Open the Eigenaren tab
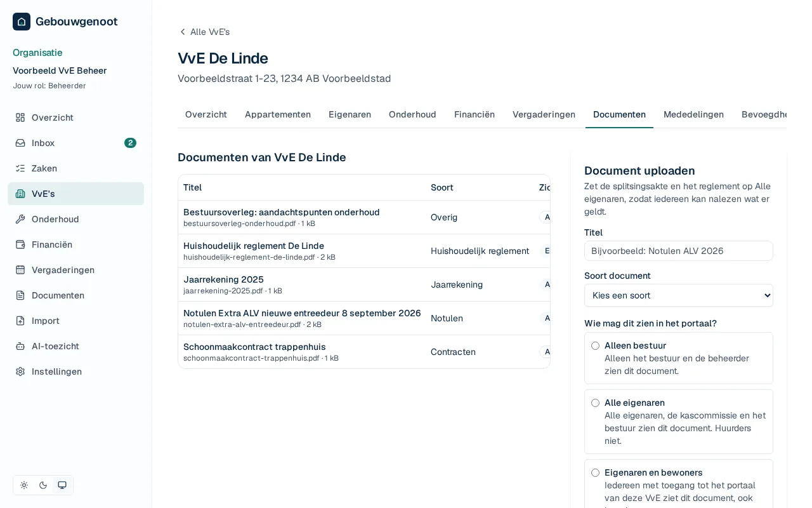The height and width of the screenshot is (508, 812). click(350, 114)
